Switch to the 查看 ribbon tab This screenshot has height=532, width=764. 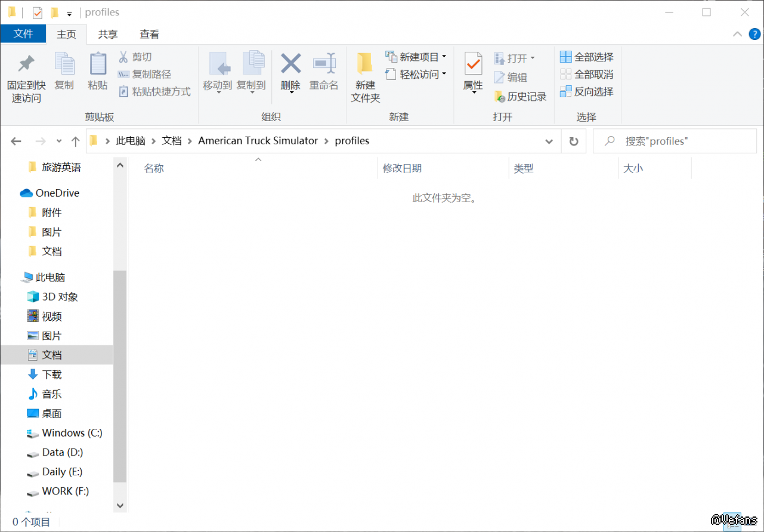coord(149,34)
